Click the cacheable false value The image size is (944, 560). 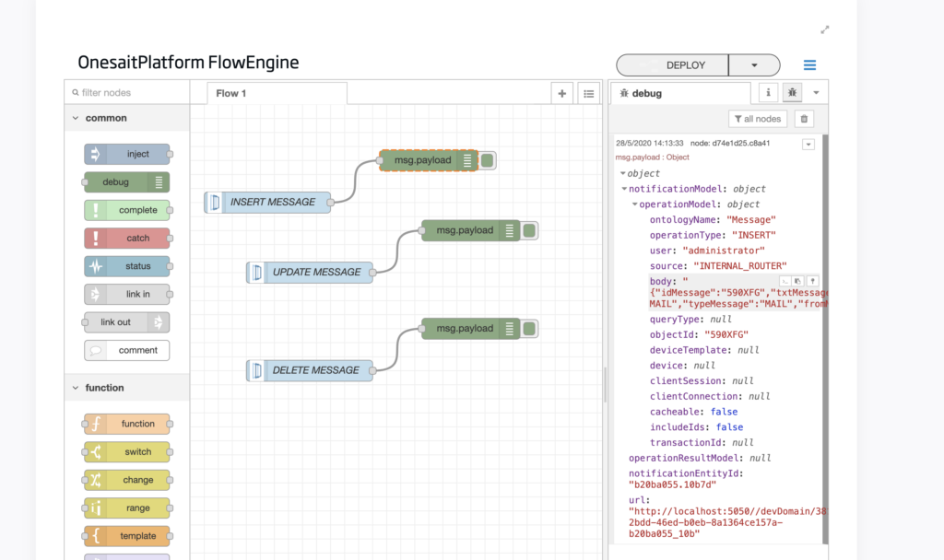pos(725,412)
